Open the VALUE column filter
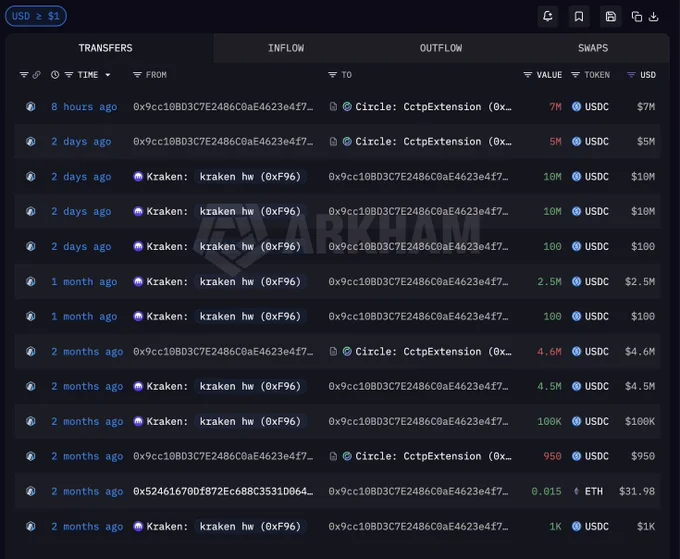 (527, 75)
